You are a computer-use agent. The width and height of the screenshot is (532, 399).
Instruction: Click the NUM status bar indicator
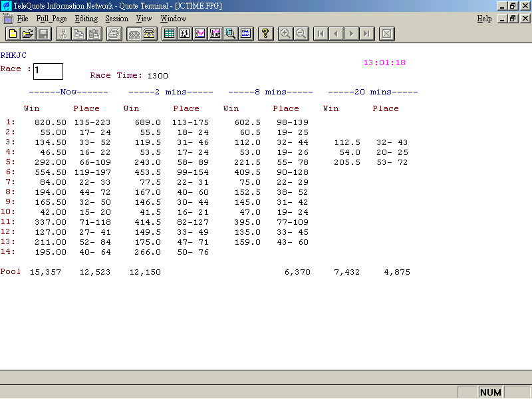point(491,392)
